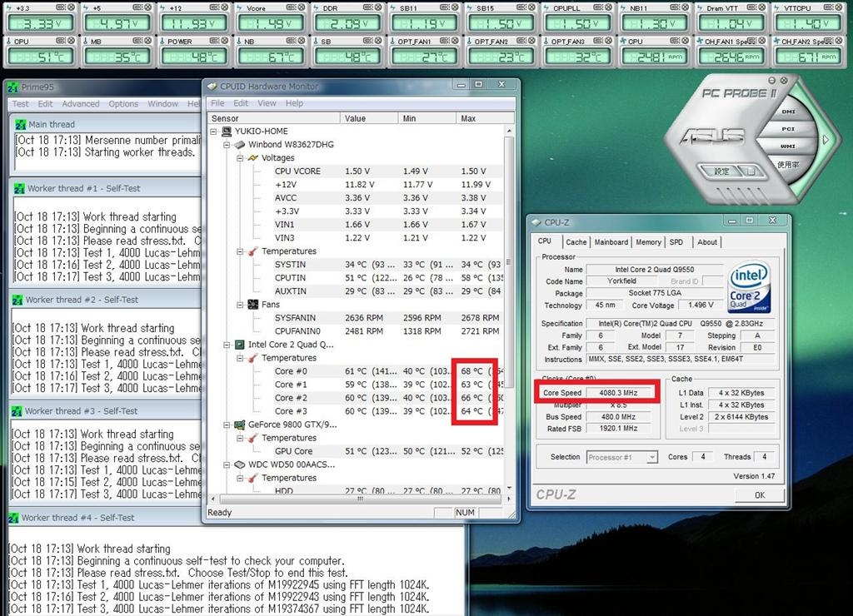Minimize PC Probe II with the minus icon
Screen dimensions: 853x616
point(772,81)
